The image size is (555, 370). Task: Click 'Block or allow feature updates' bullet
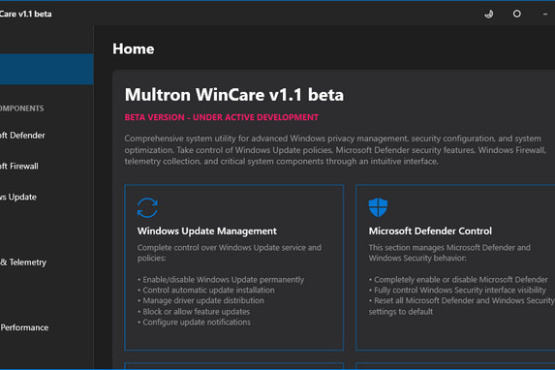pos(194,312)
